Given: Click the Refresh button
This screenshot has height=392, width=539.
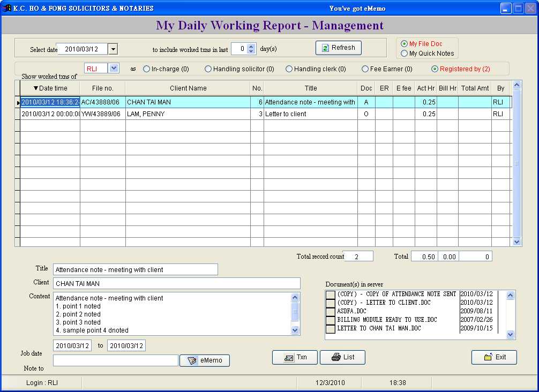Looking at the screenshot, I should (x=338, y=48).
